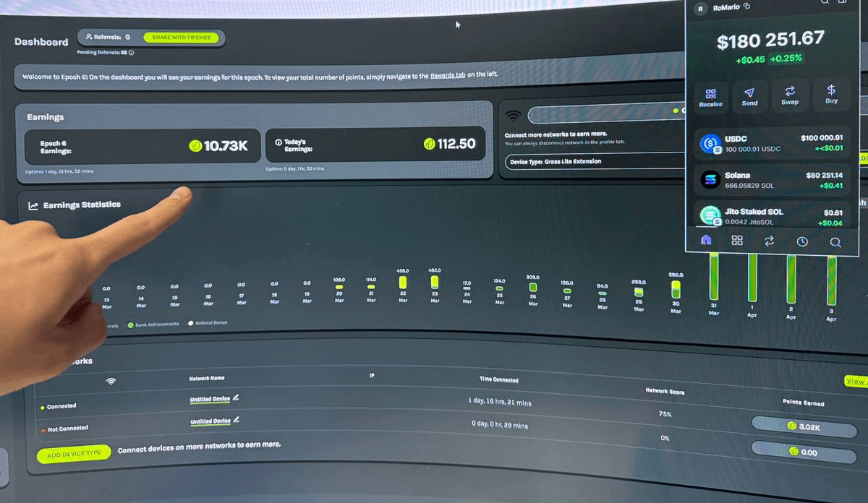Open the wallet Home tab icon
Image resolution: width=868 pixels, height=503 pixels.
706,240
